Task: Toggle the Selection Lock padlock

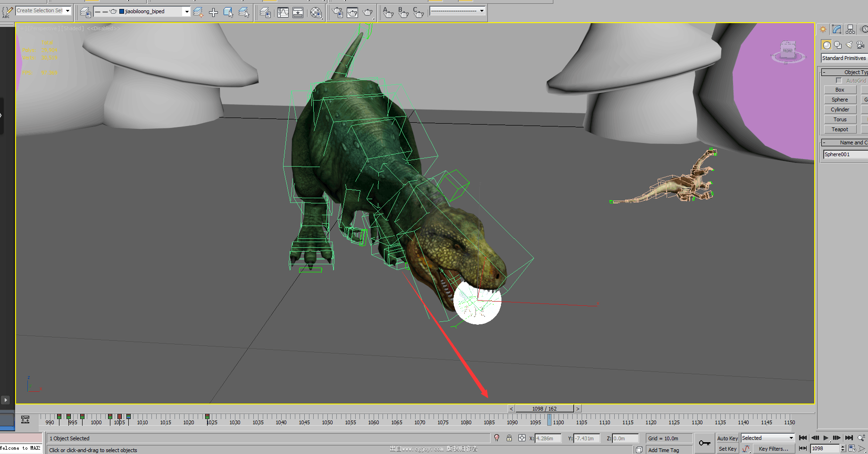Action: pyautogui.click(x=509, y=438)
